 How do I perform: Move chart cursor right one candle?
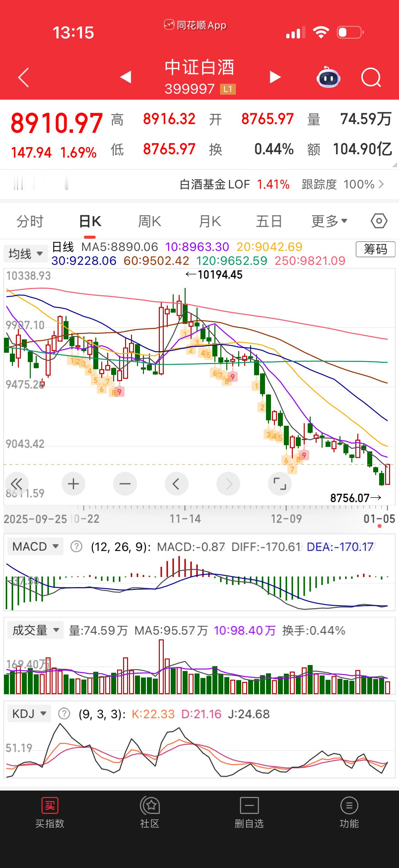coord(228,484)
